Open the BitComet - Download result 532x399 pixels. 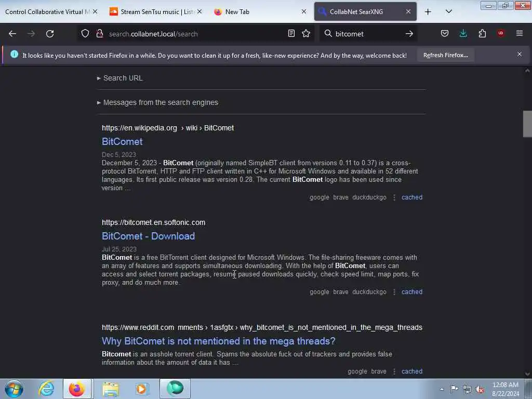click(148, 236)
